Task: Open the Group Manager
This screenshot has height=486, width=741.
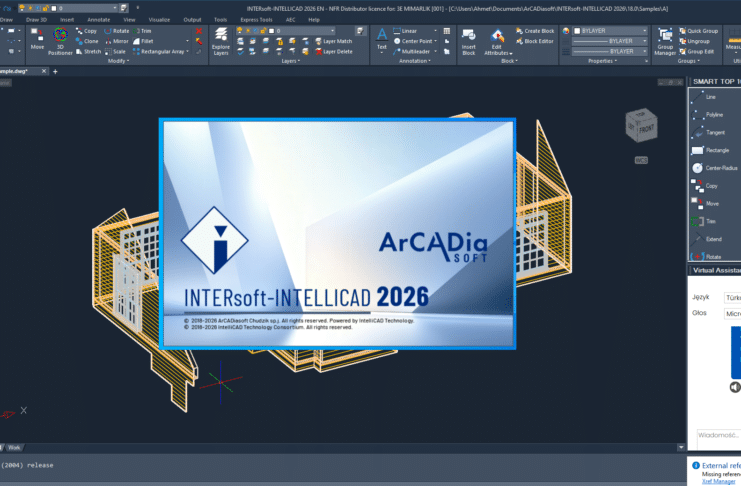Action: [664, 40]
